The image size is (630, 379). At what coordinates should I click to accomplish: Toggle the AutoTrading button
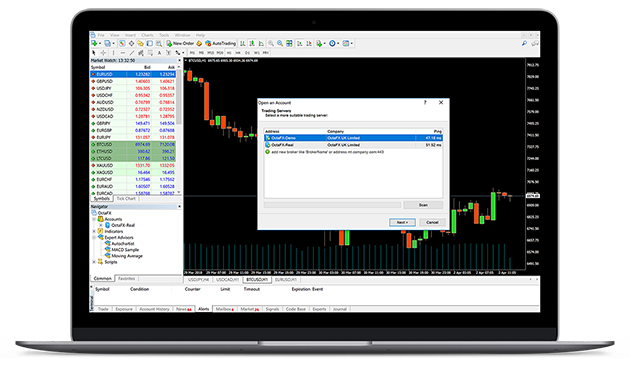pyautogui.click(x=221, y=43)
